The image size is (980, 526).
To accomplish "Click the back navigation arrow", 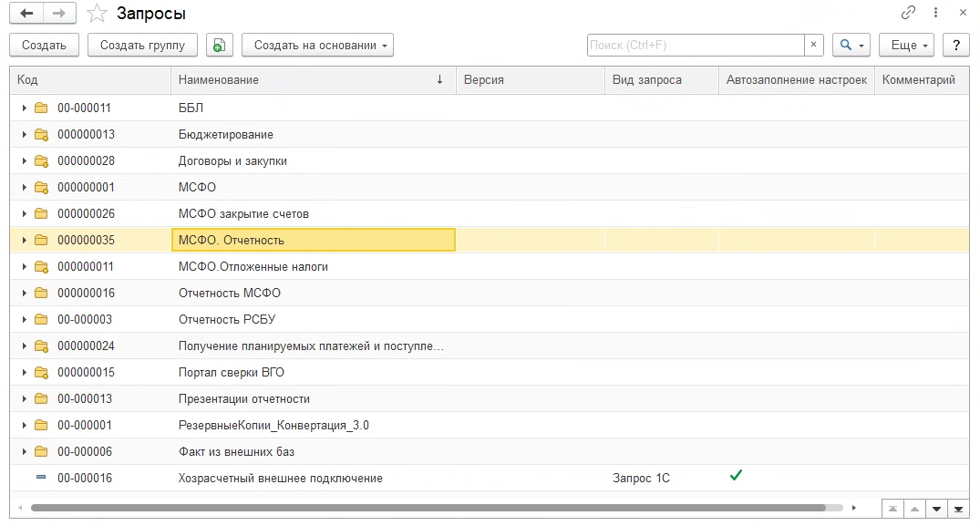I will (x=26, y=14).
